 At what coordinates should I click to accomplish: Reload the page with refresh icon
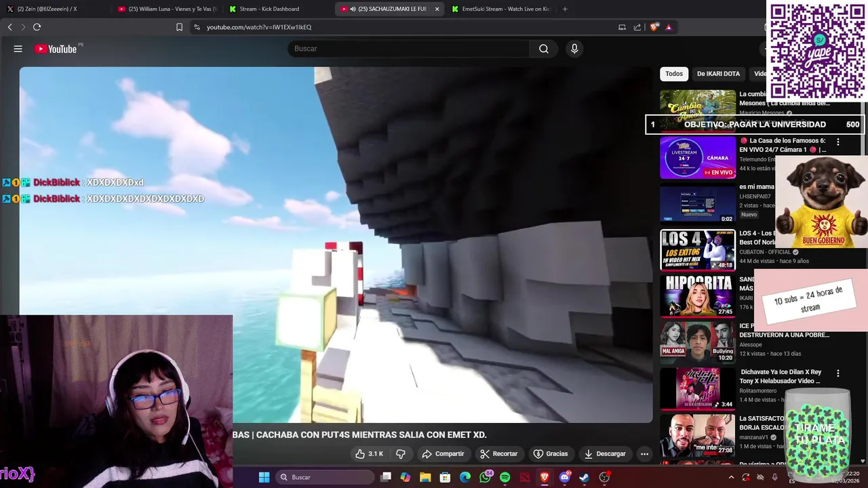tap(37, 27)
